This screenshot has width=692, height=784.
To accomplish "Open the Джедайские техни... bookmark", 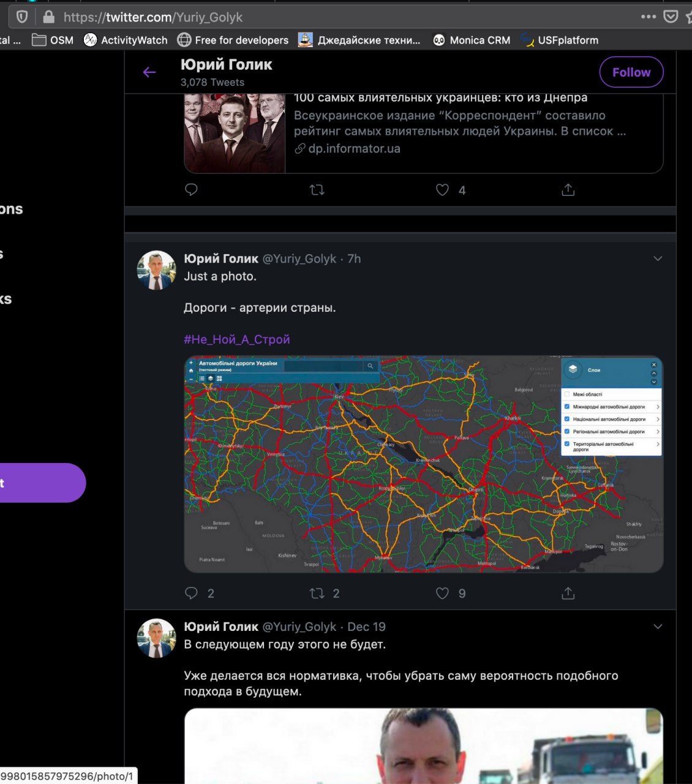I will point(359,40).
